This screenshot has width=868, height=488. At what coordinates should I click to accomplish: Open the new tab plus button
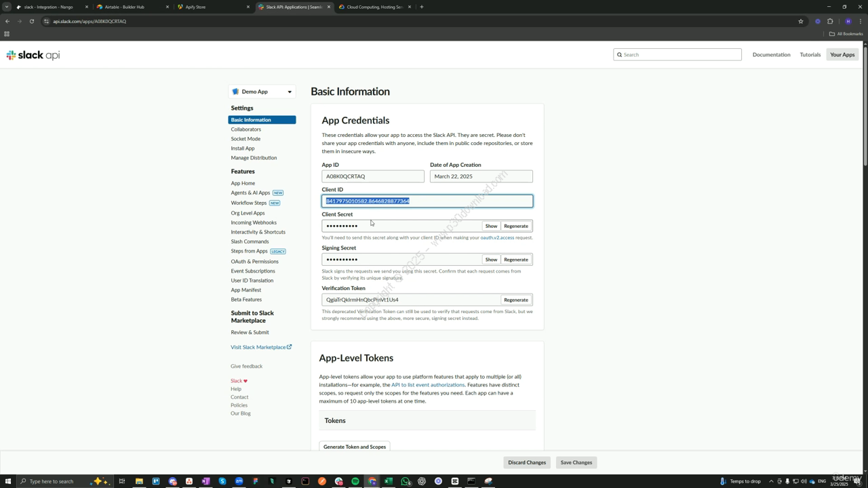tap(422, 7)
